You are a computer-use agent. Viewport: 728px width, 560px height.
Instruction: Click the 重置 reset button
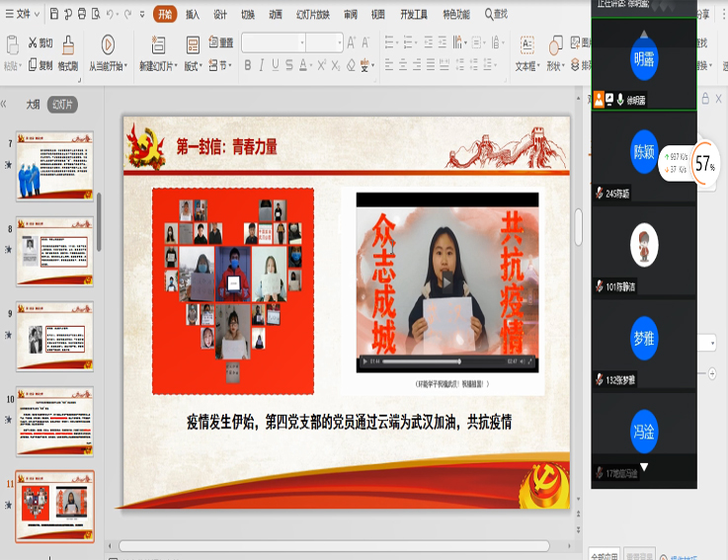[220, 43]
